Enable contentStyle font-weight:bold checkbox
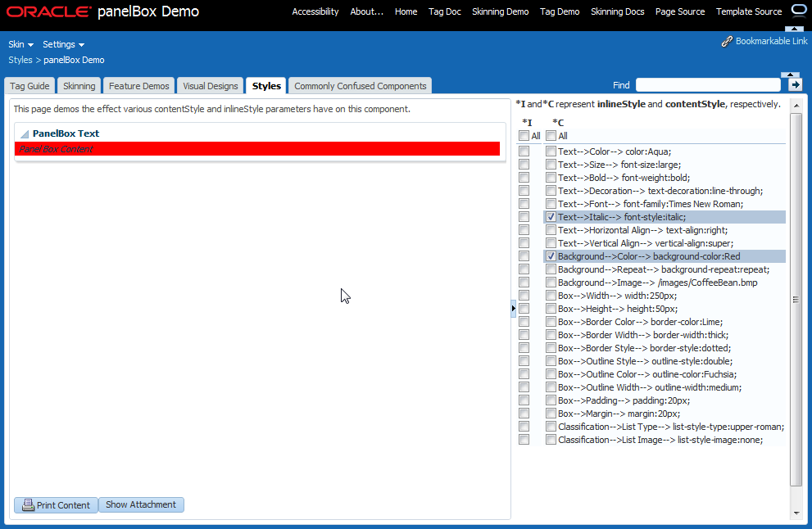812x529 pixels. tap(551, 178)
